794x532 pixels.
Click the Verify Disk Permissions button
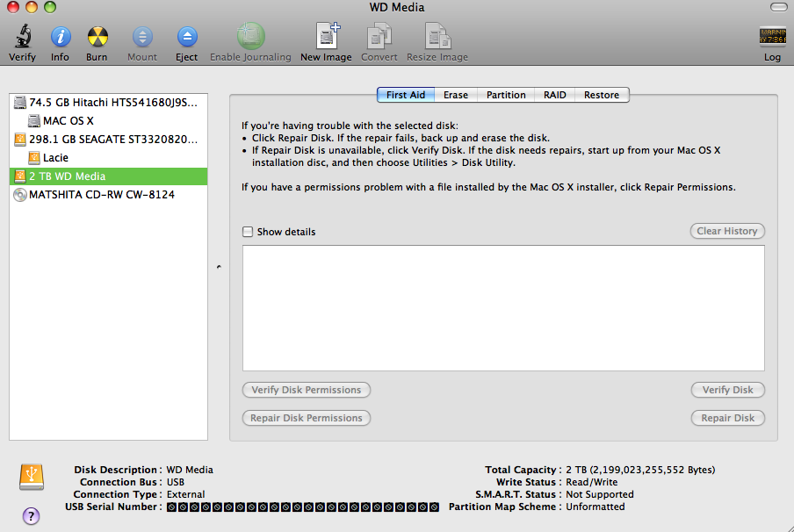point(307,390)
